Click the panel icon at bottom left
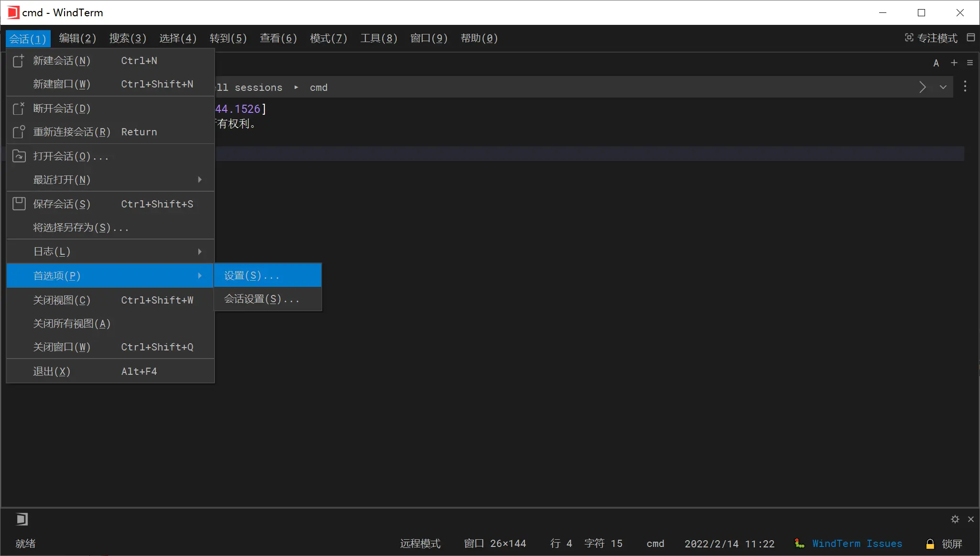Viewport: 980px width, 556px height. pyautogui.click(x=22, y=519)
